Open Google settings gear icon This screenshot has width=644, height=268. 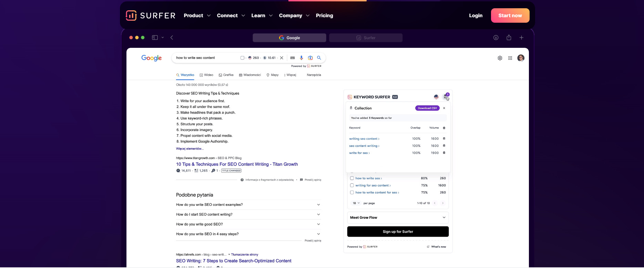[500, 58]
